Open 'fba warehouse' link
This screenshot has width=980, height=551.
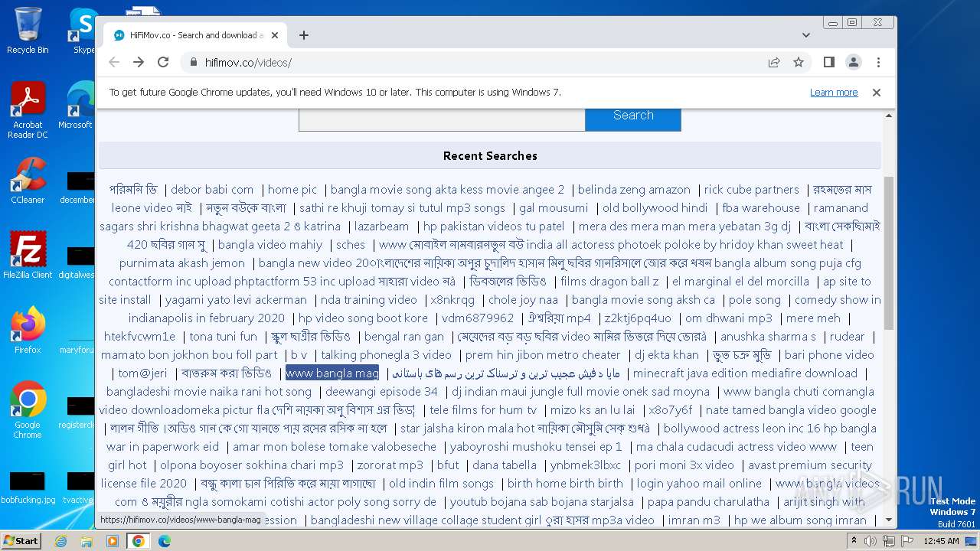(x=761, y=208)
